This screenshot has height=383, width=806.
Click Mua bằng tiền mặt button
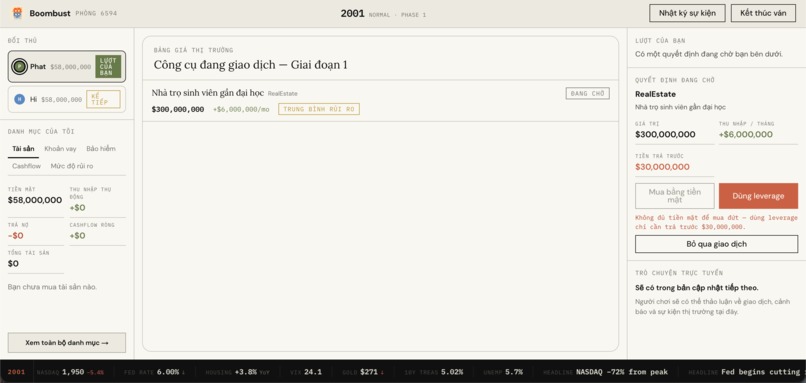pos(674,196)
